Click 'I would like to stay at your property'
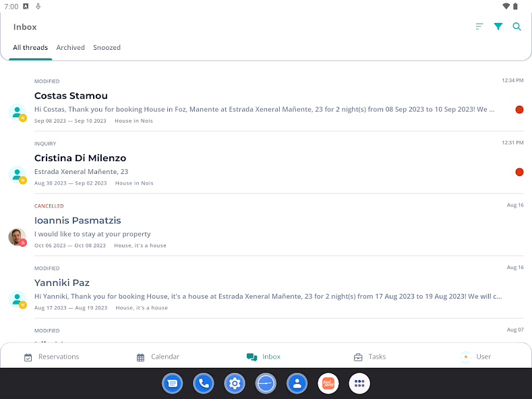The width and height of the screenshot is (532, 399). pos(92,234)
